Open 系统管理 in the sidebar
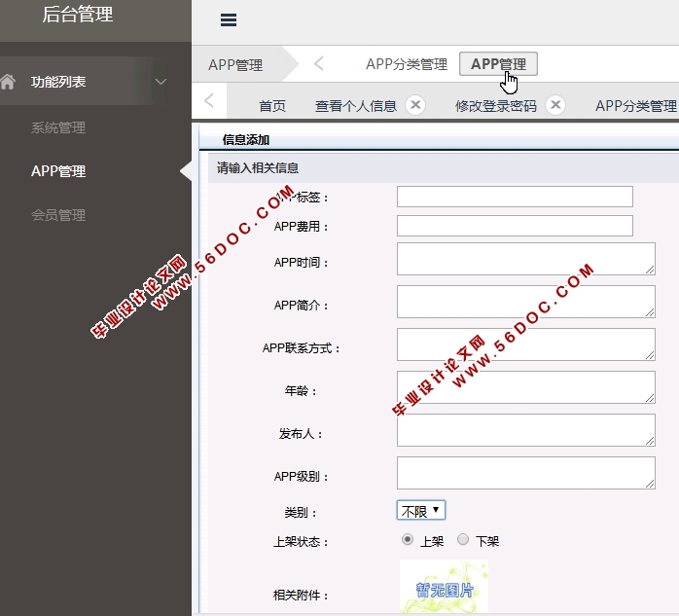The image size is (679, 616). 58,127
